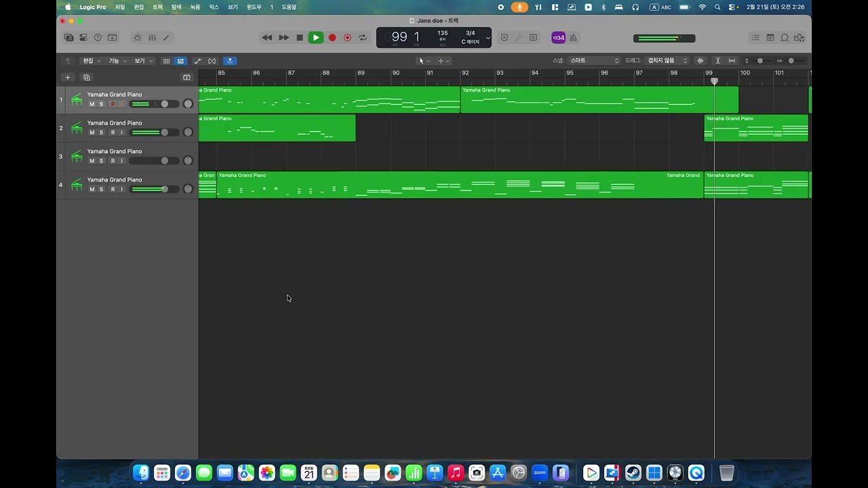Viewport: 868px width, 488px height.
Task: Open the Mixer faders button
Action: (x=152, y=38)
